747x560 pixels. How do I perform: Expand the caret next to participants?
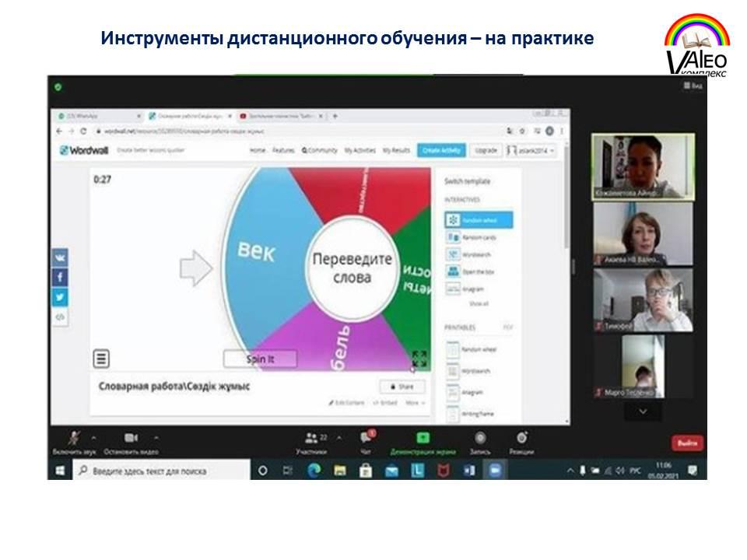tap(339, 437)
